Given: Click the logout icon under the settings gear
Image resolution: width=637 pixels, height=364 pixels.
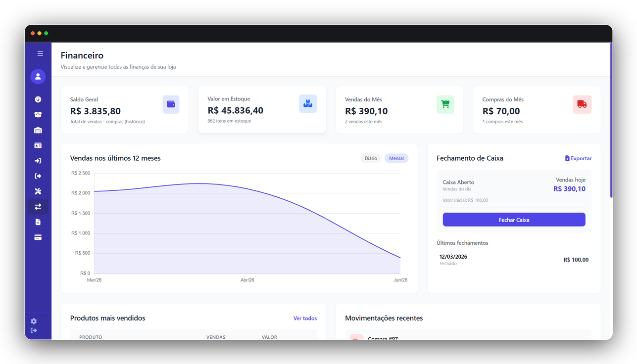Looking at the screenshot, I should (x=34, y=330).
